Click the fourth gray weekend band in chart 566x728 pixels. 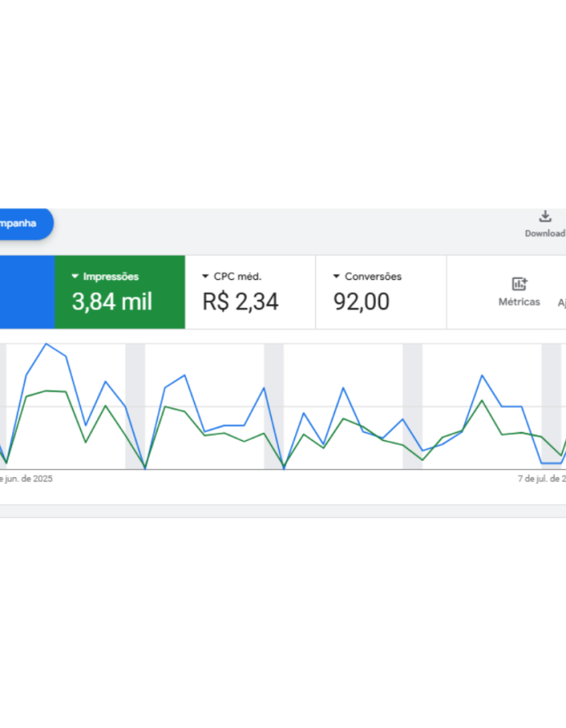tap(413, 404)
